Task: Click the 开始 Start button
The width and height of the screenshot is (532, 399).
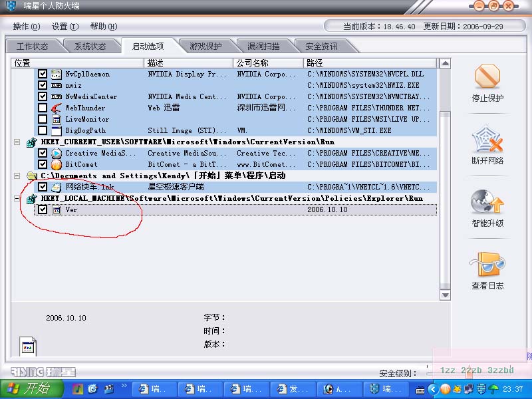Action: click(31, 389)
